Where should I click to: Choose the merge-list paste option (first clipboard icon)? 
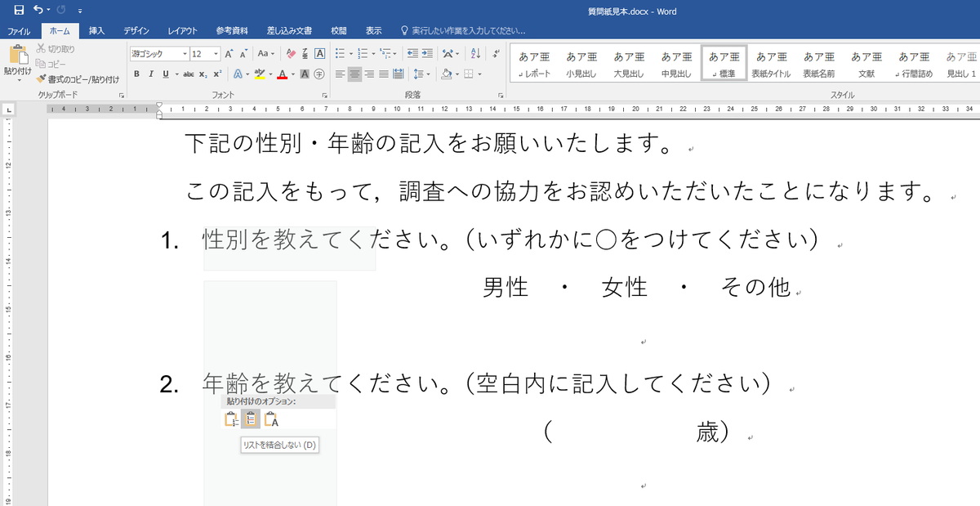231,419
